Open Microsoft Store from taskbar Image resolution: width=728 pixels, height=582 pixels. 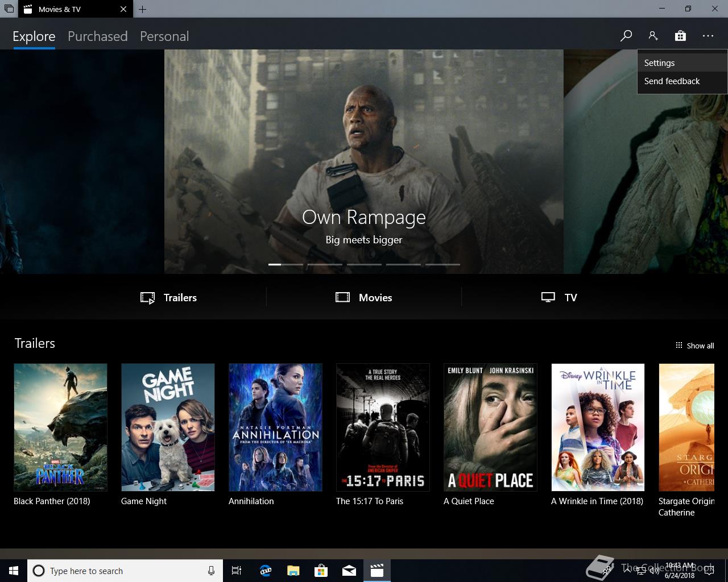321,571
